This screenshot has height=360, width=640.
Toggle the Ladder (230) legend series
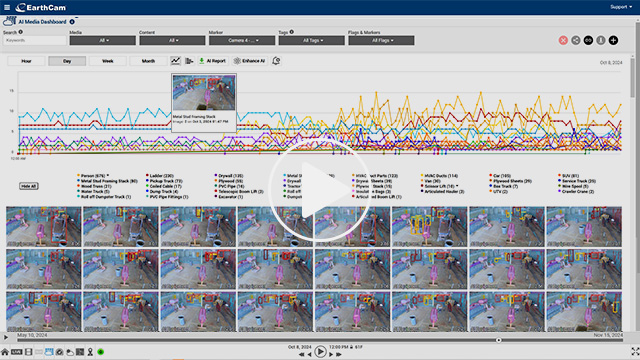pos(160,176)
